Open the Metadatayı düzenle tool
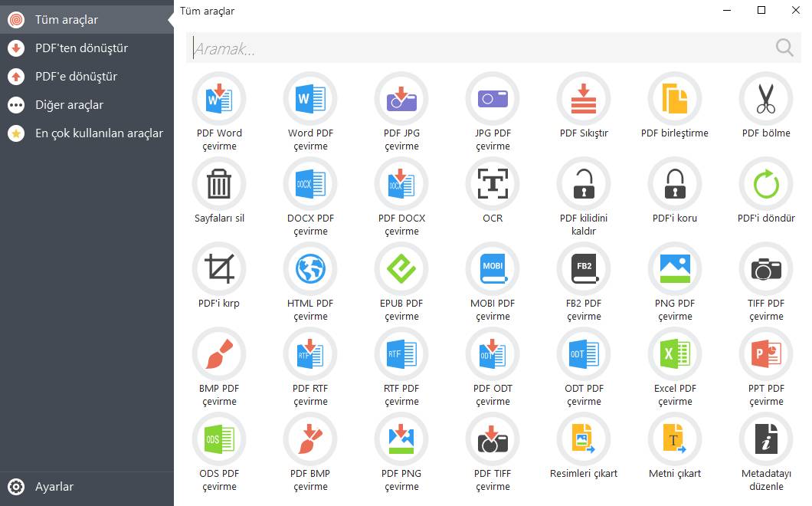The width and height of the screenshot is (812, 506). (x=766, y=439)
